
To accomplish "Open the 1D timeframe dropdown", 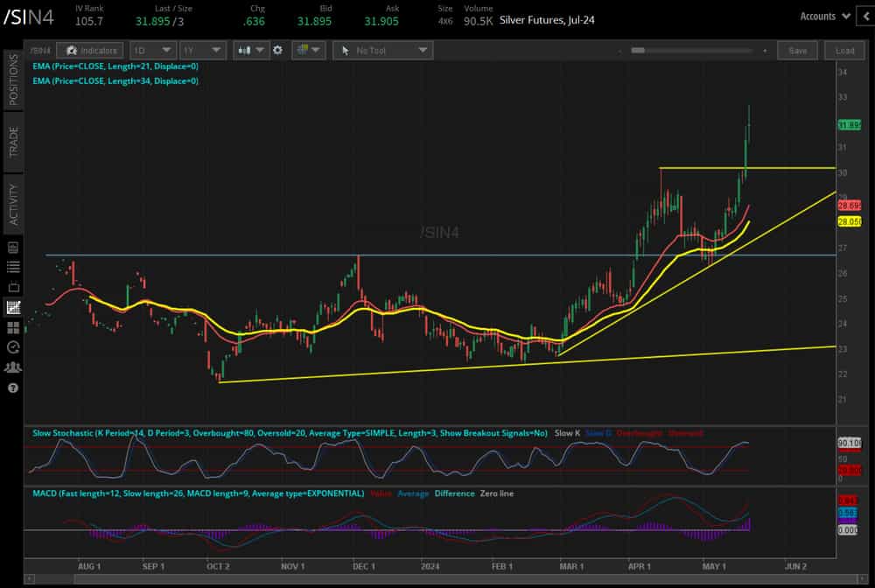I will pos(152,50).
